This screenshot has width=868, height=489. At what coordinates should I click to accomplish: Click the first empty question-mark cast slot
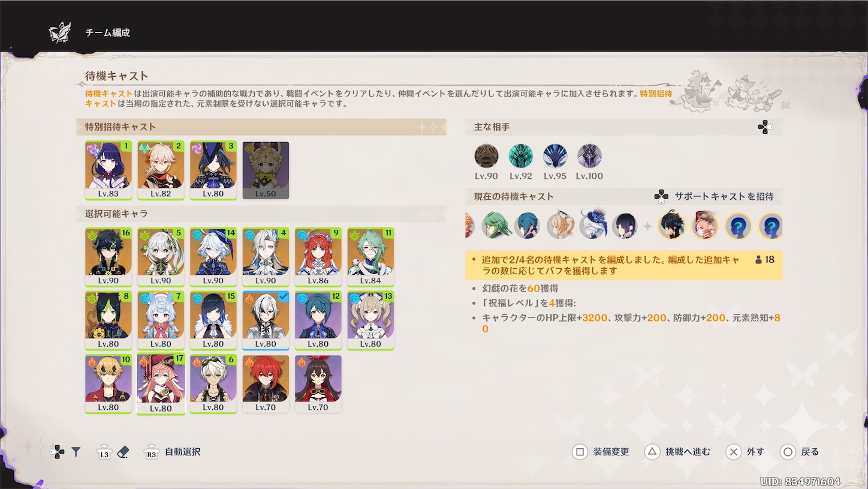tap(737, 226)
